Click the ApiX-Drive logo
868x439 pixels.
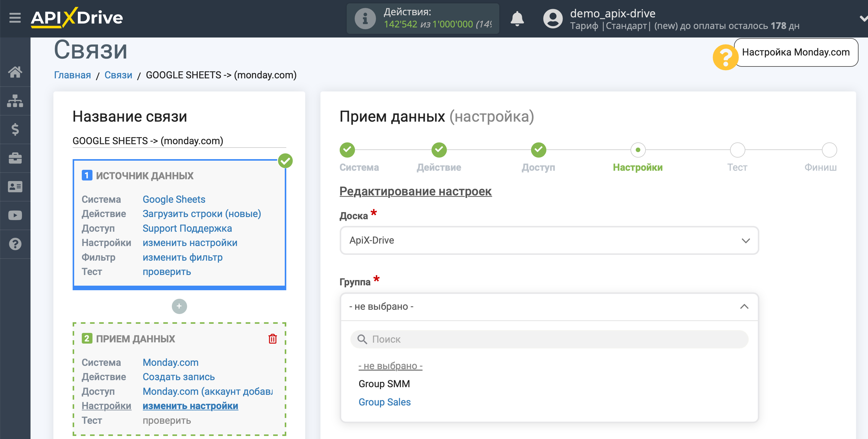77,17
